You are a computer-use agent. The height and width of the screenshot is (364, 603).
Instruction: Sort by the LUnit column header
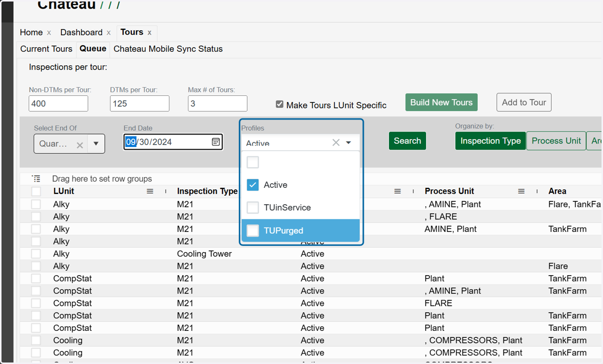click(x=64, y=191)
